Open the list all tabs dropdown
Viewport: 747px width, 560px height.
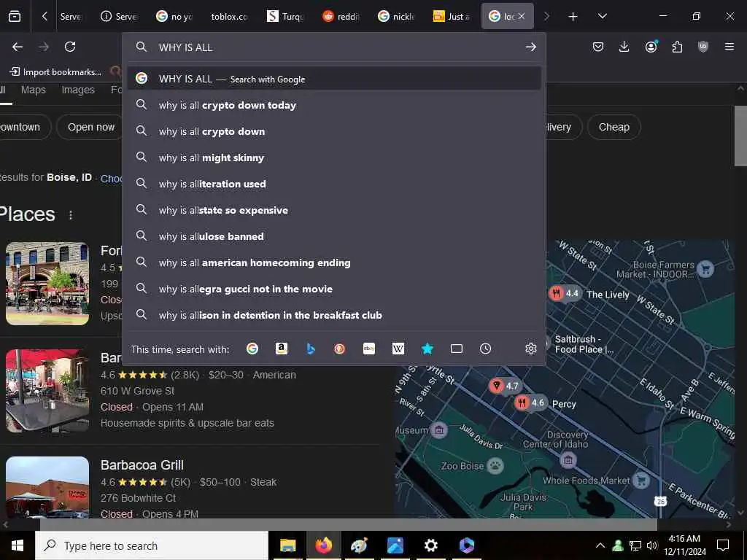(602, 17)
